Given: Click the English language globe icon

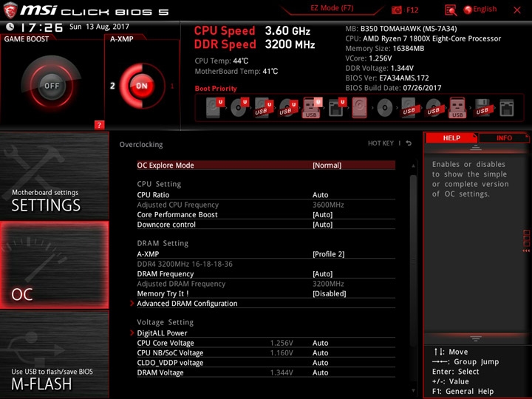Looking at the screenshot, I should [x=468, y=10].
